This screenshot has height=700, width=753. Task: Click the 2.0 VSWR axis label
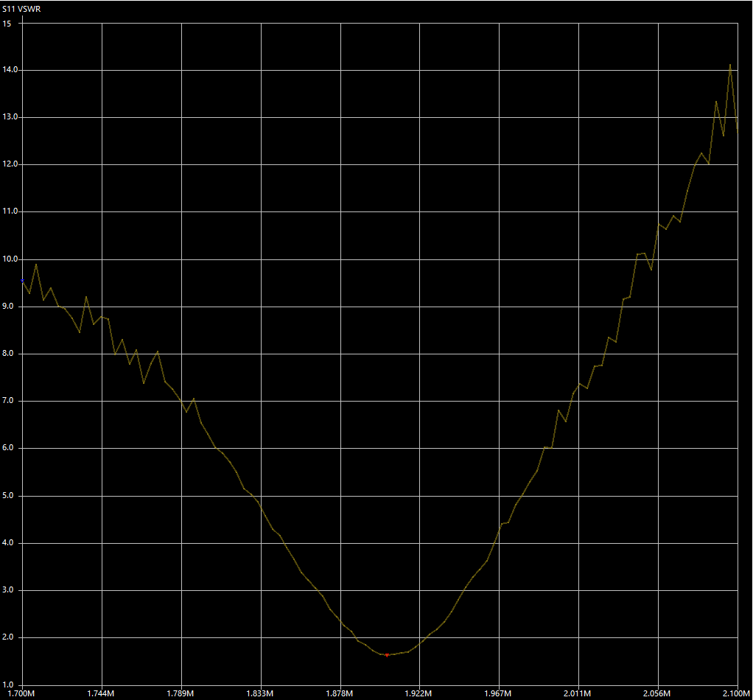[x=9, y=637]
